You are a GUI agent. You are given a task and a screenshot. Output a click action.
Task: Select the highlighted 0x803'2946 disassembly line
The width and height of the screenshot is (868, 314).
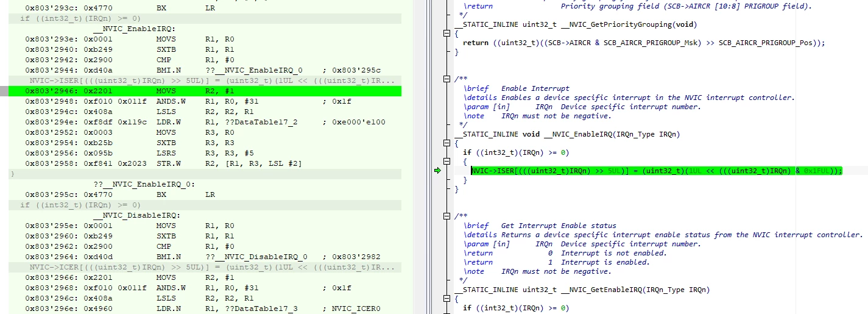[x=205, y=91]
